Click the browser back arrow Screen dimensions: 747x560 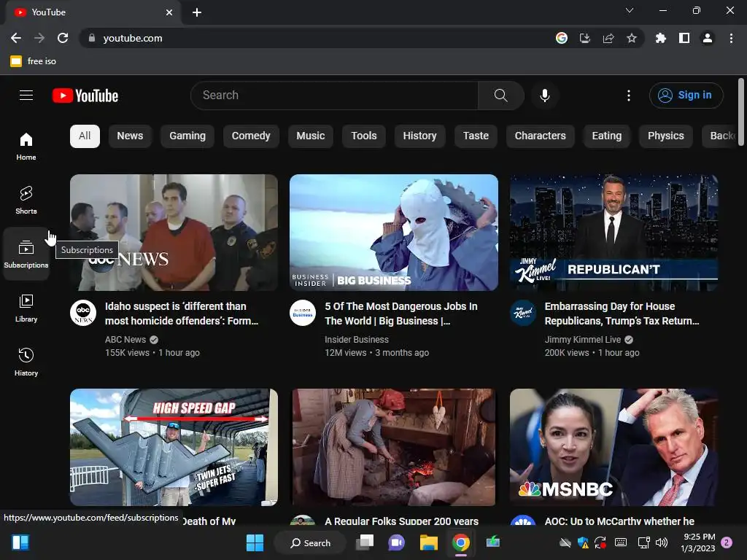pyautogui.click(x=16, y=38)
